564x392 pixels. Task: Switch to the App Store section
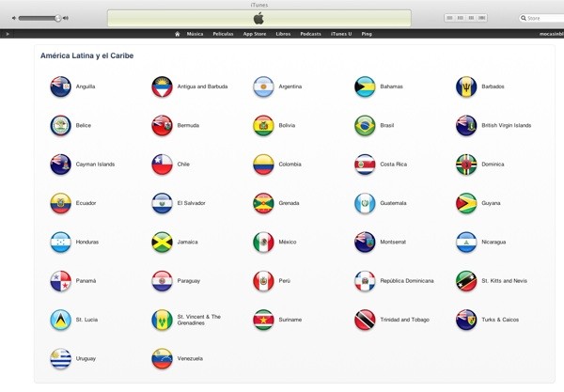coord(255,34)
